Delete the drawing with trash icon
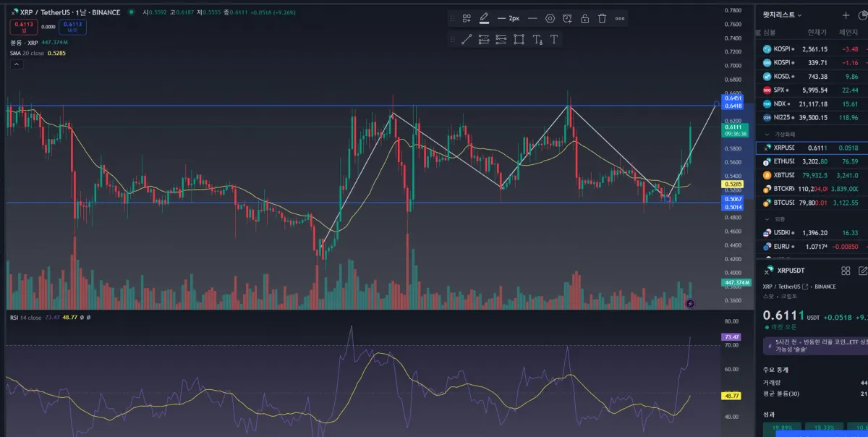The width and height of the screenshot is (868, 437). point(602,18)
